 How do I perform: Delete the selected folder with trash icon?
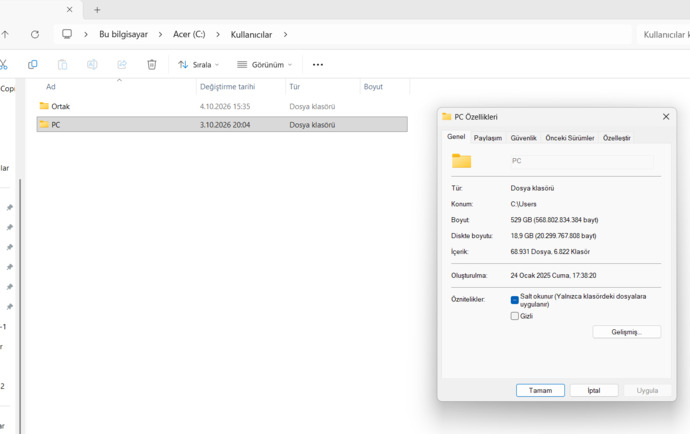click(151, 65)
